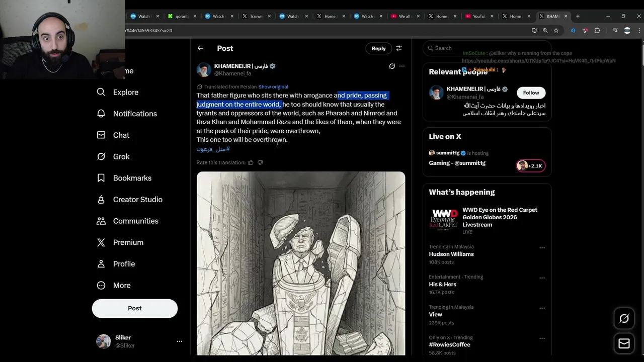Click the zoom magnifier icon in address bar
Image resolution: width=644 pixels, height=362 pixels.
tap(545, 31)
